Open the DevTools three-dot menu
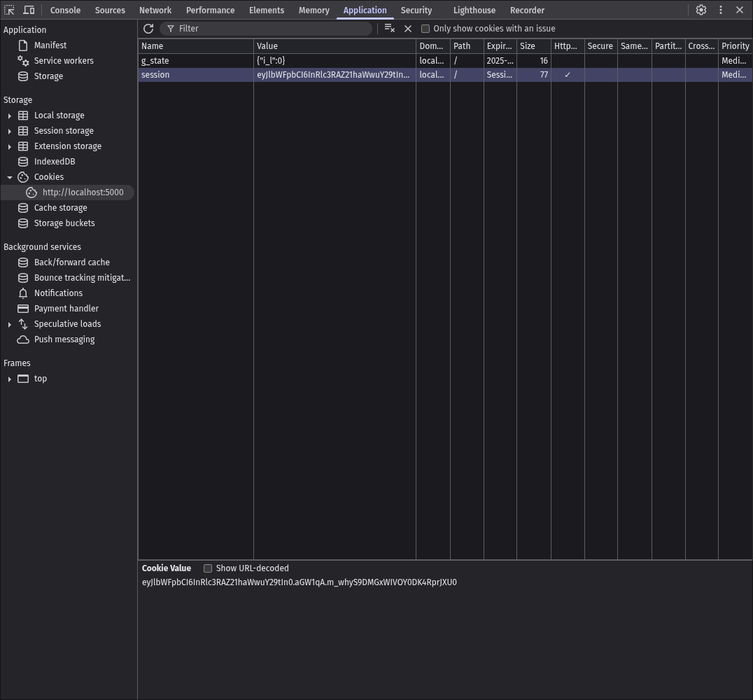753x700 pixels. click(x=721, y=10)
